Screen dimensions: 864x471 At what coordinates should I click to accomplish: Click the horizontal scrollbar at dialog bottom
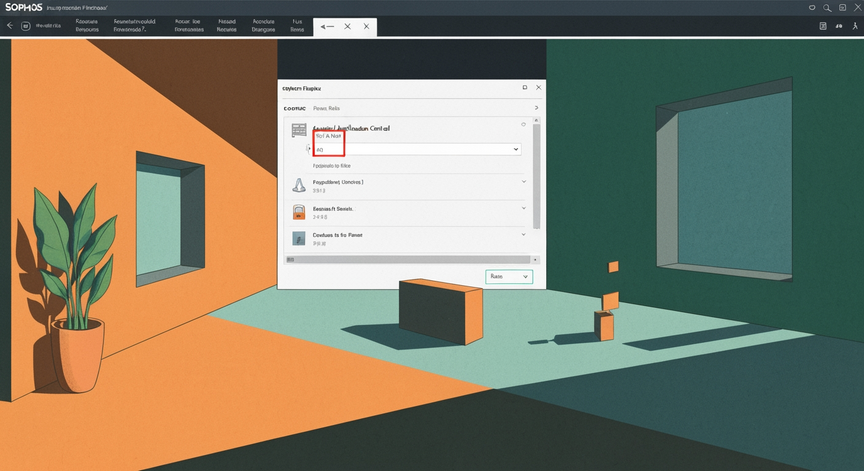[408, 259]
